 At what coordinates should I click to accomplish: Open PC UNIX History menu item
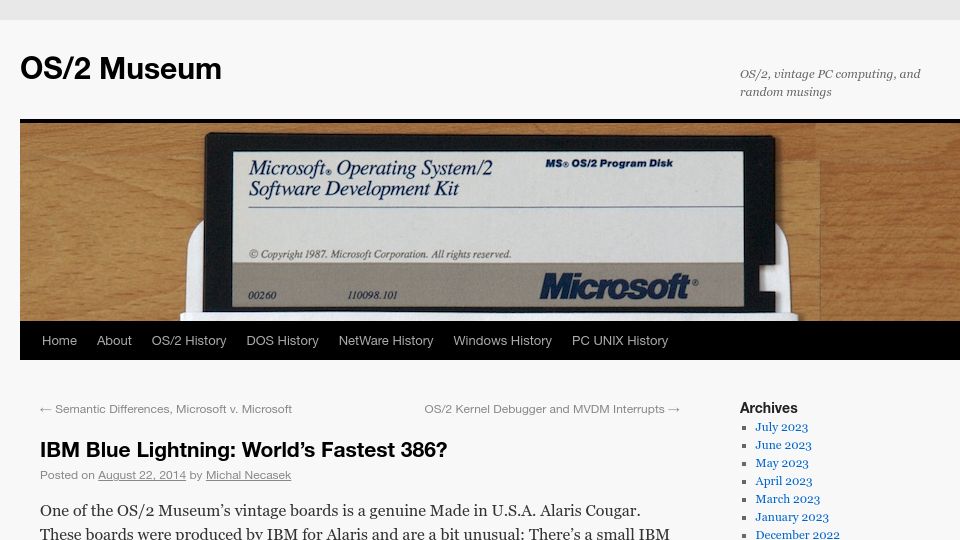point(620,340)
